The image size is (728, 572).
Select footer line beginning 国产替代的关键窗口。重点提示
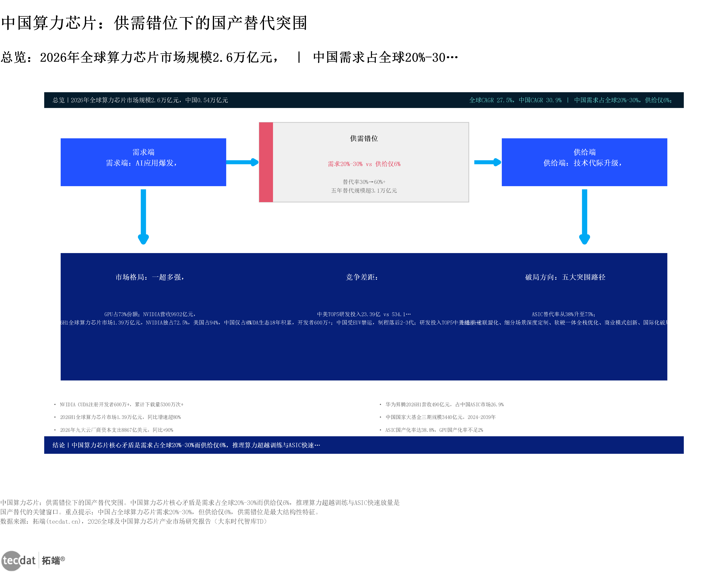point(160,512)
